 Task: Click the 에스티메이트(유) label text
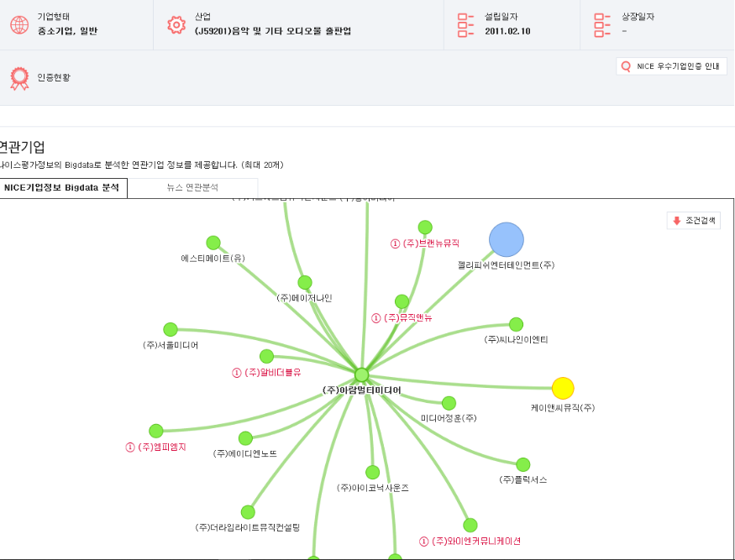point(213,259)
